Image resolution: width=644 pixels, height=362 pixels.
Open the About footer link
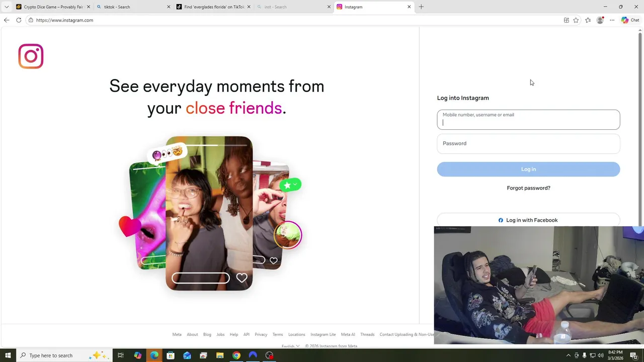tap(192, 334)
